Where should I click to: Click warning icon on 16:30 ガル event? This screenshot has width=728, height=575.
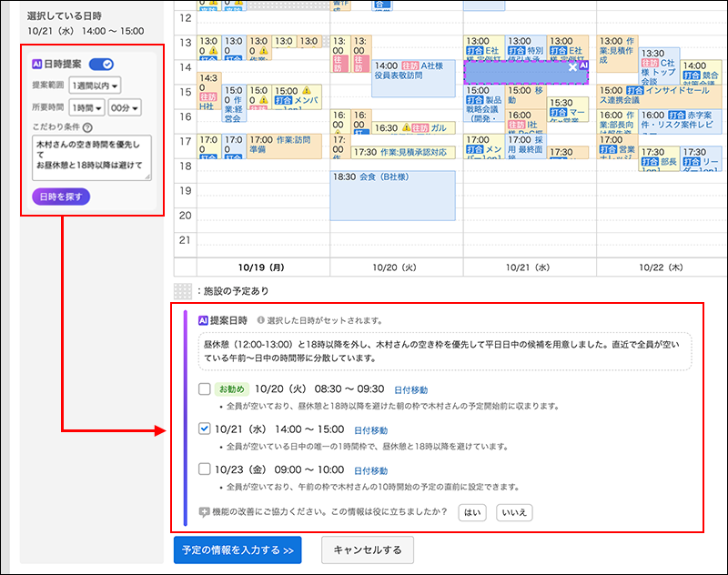coord(406,127)
